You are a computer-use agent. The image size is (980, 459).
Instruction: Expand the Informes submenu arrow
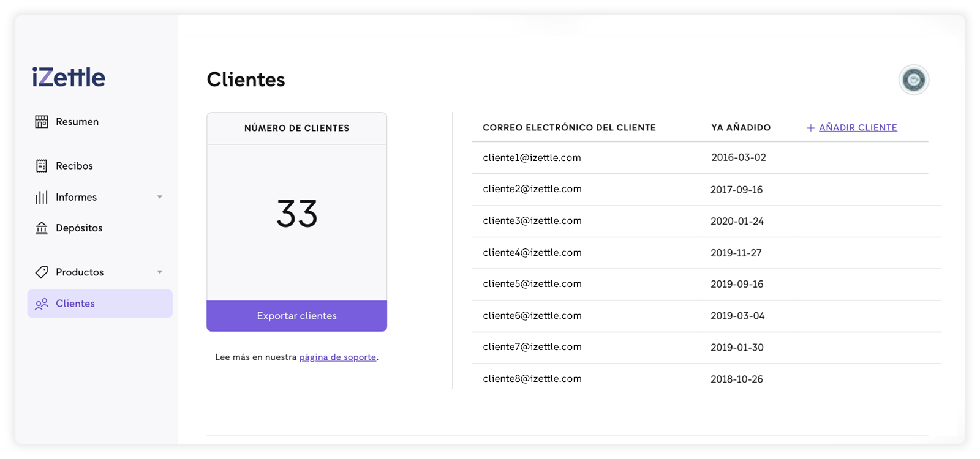(x=160, y=197)
